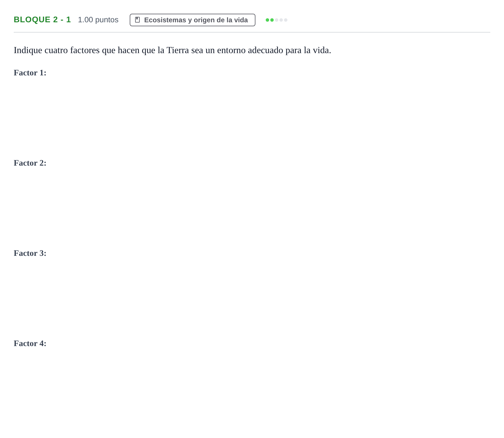The height and width of the screenshot is (438, 504).
Task: Click the 1.00 puntos label
Action: tap(98, 20)
